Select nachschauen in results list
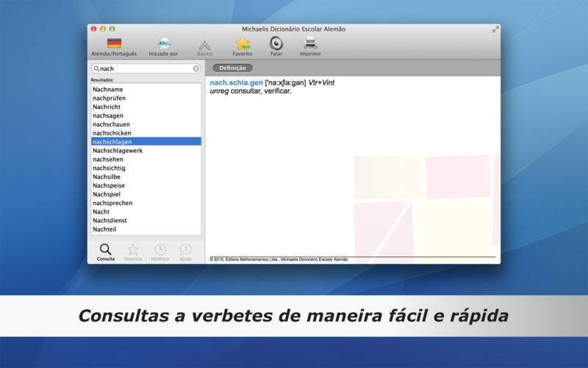This screenshot has height=368, width=588. coord(146,124)
